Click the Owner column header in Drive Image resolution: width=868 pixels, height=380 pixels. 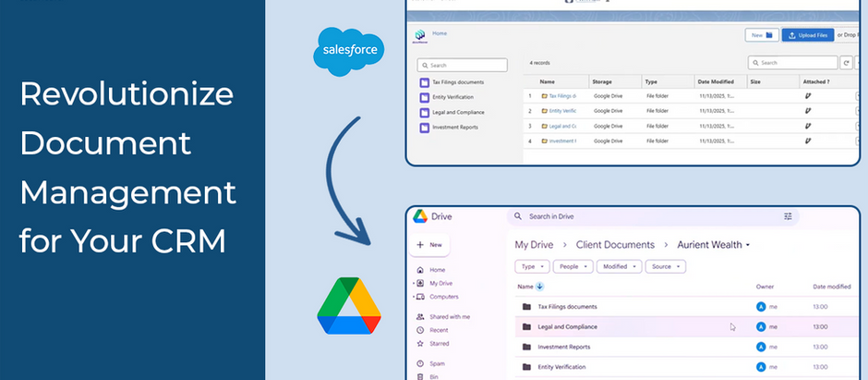click(765, 287)
